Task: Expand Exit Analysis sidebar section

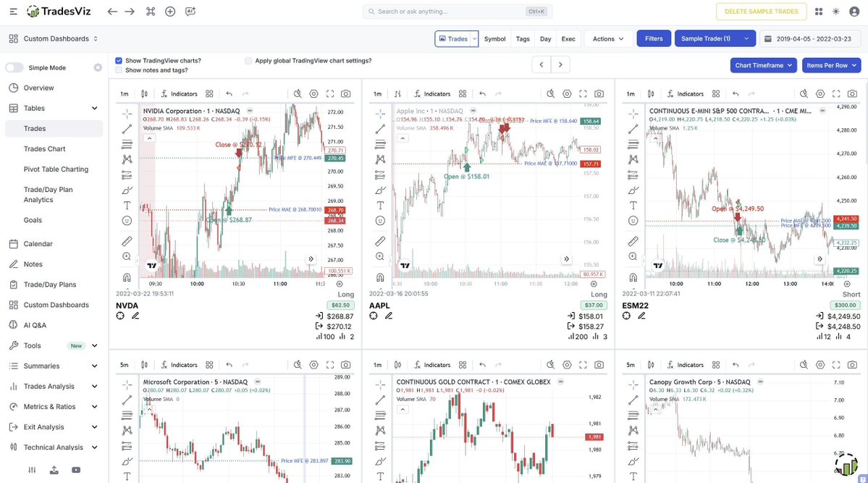Action: (x=95, y=427)
